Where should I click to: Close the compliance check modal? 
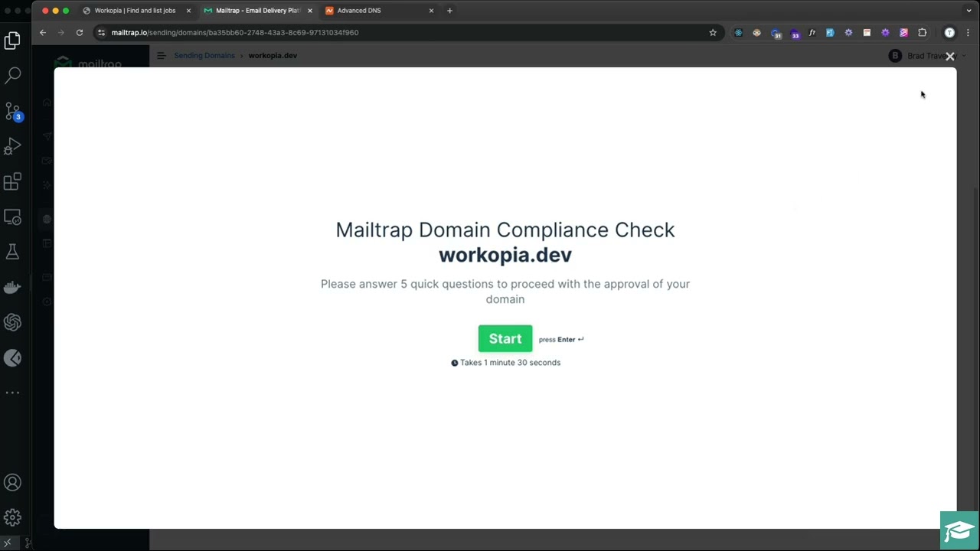tap(950, 57)
